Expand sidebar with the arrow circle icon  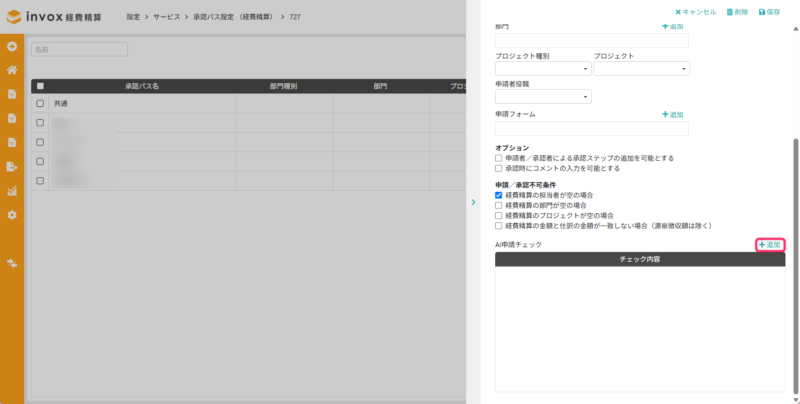(x=12, y=46)
